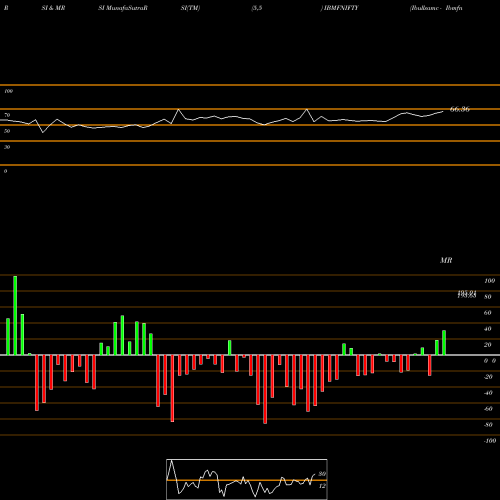Click the '70' label on RSI axis

(7, 115)
